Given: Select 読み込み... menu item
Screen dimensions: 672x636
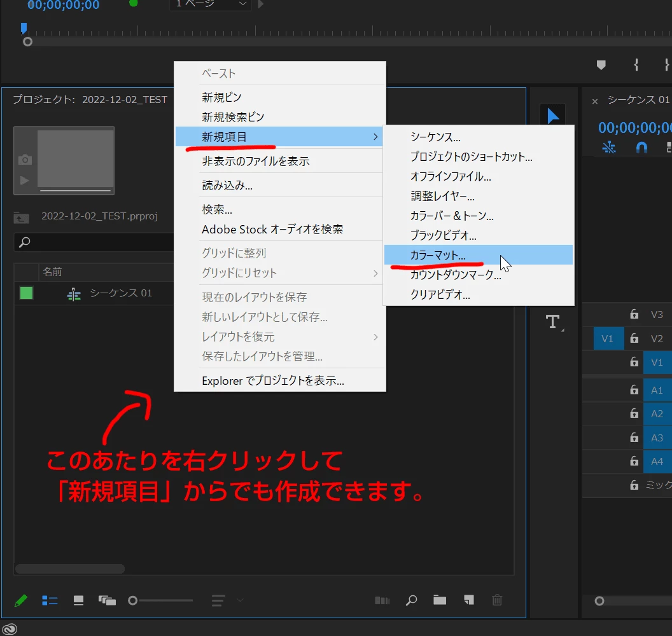Looking at the screenshot, I should [x=280, y=186].
